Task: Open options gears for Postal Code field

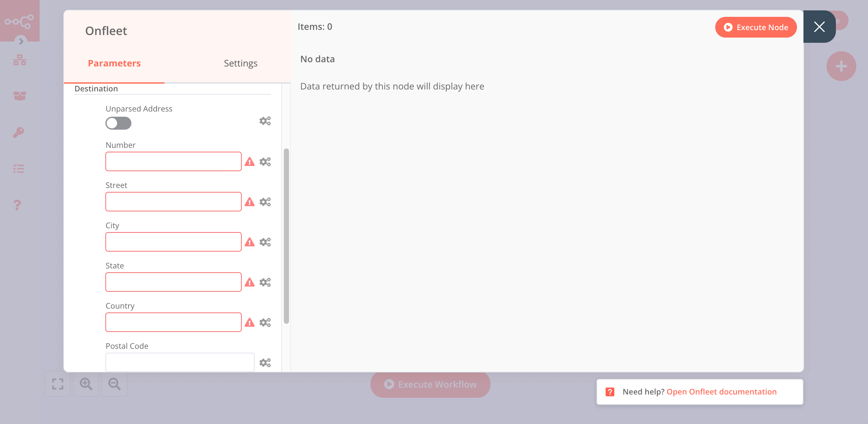Action: [265, 362]
